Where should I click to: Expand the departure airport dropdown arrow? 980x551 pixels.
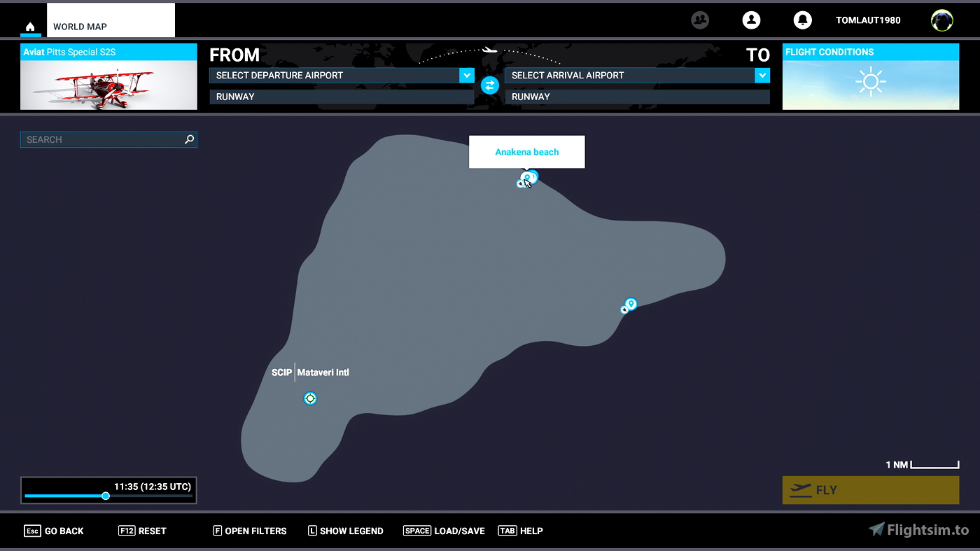tap(467, 76)
